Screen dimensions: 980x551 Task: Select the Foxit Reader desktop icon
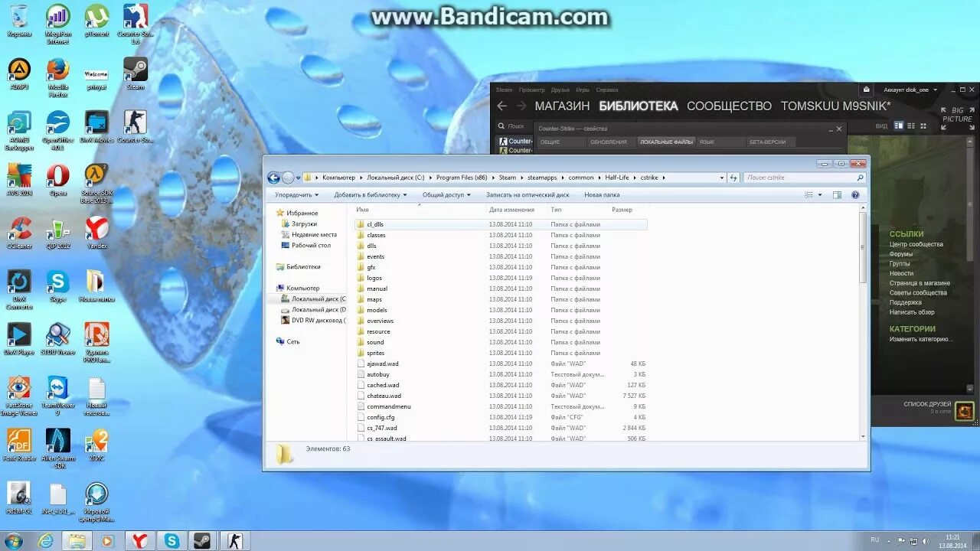tap(19, 445)
